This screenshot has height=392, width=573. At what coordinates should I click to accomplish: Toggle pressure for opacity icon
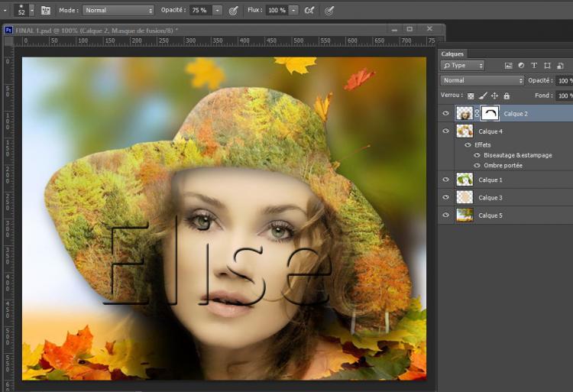(234, 11)
